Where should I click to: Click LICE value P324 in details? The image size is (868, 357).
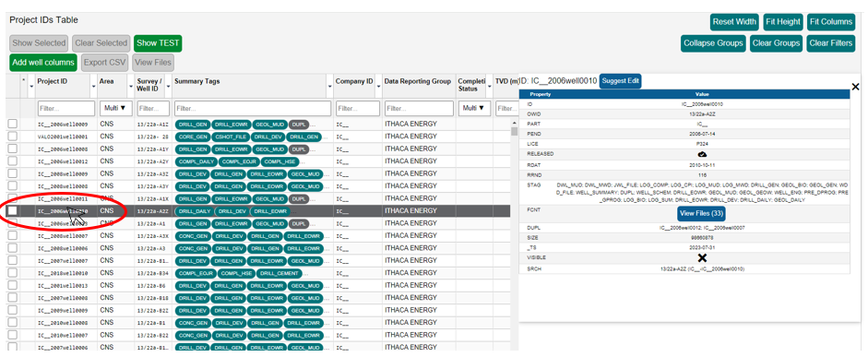point(703,143)
